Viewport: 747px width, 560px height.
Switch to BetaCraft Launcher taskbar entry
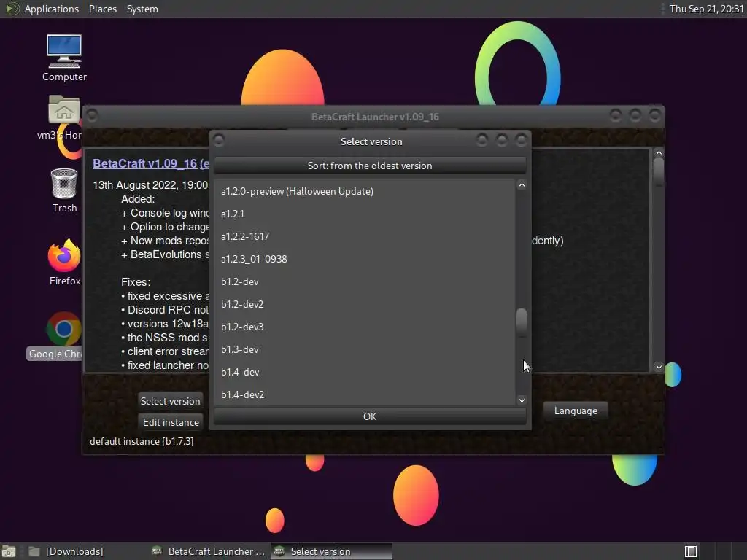point(208,551)
